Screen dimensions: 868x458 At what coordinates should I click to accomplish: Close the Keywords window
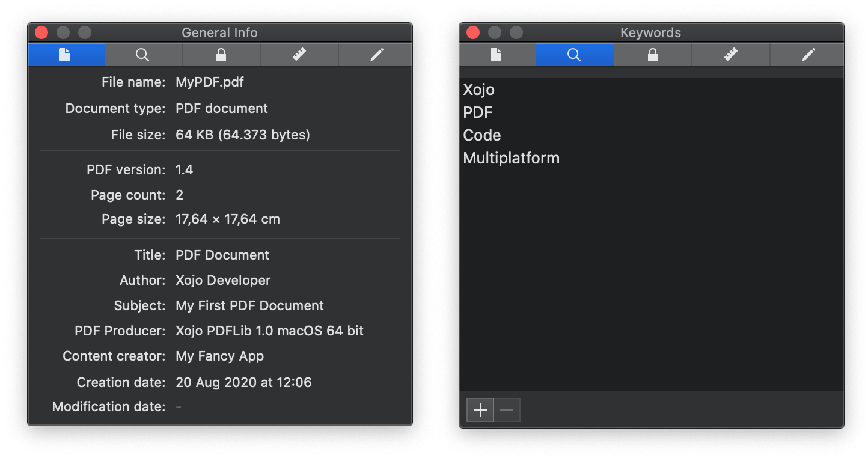[473, 32]
